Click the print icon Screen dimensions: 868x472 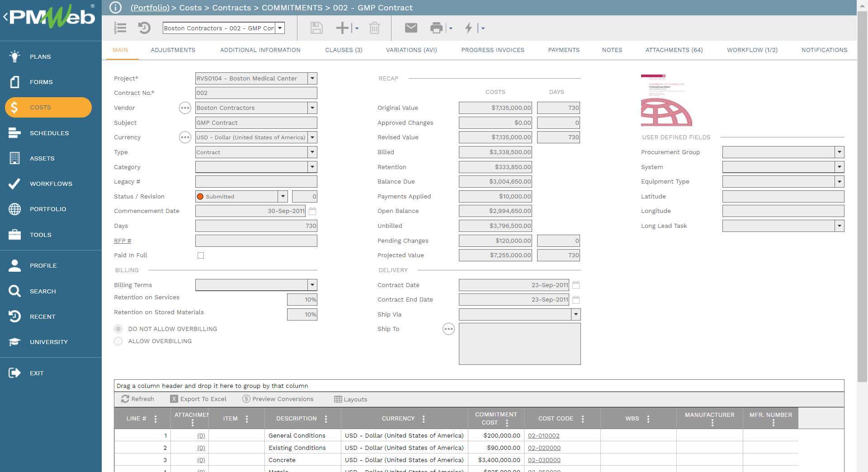click(436, 28)
